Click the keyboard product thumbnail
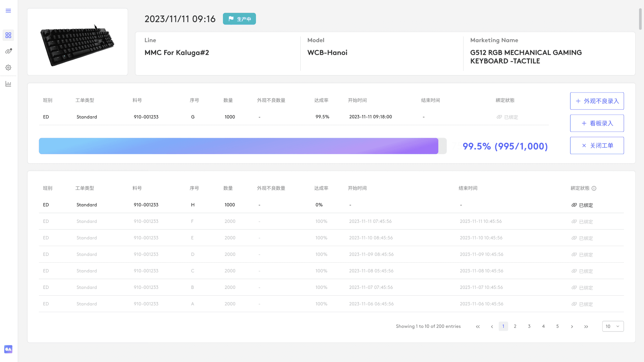The height and width of the screenshot is (362, 644). (77, 44)
